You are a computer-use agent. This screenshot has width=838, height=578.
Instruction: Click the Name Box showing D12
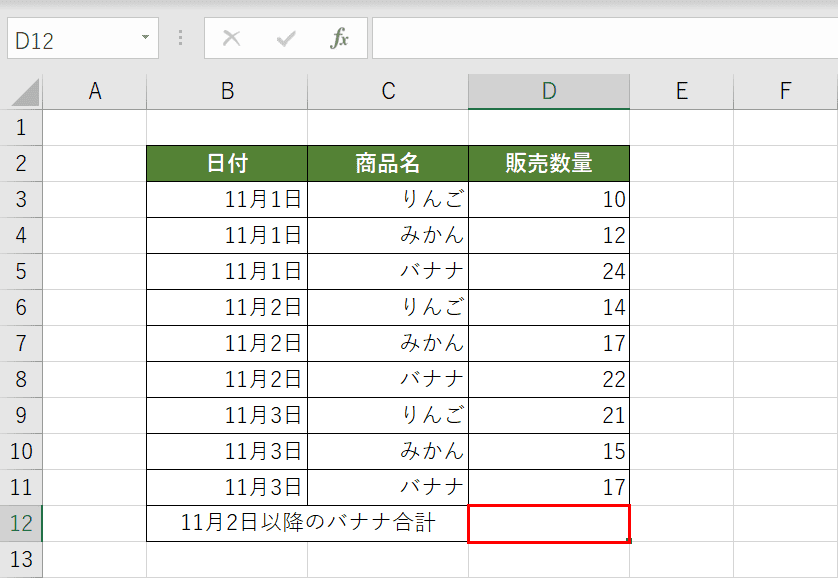click(x=83, y=38)
